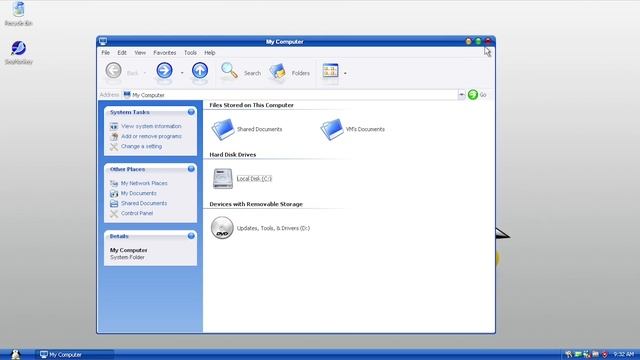Click Change a setting link
This screenshot has width=640, height=360.
tap(142, 147)
